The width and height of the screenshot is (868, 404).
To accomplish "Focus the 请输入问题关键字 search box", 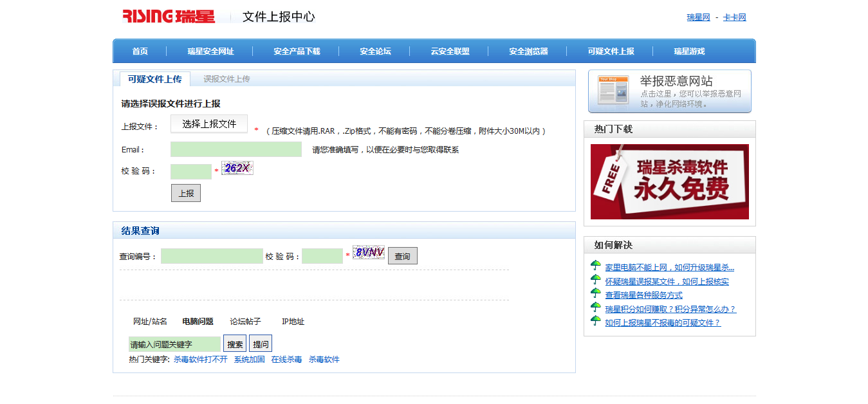I will pyautogui.click(x=174, y=344).
